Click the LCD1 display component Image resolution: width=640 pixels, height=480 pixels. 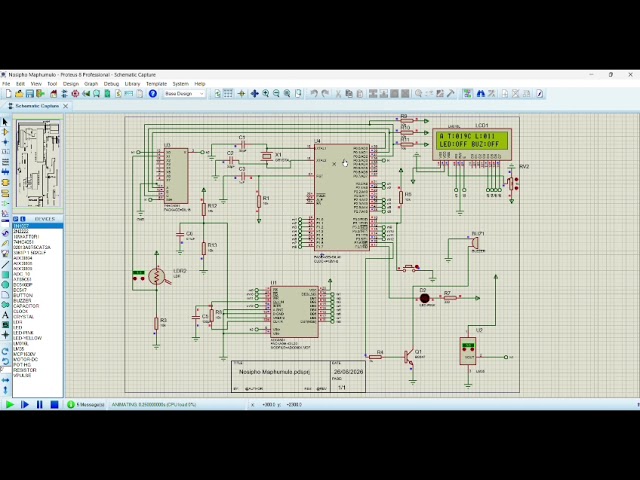pyautogui.click(x=472, y=144)
